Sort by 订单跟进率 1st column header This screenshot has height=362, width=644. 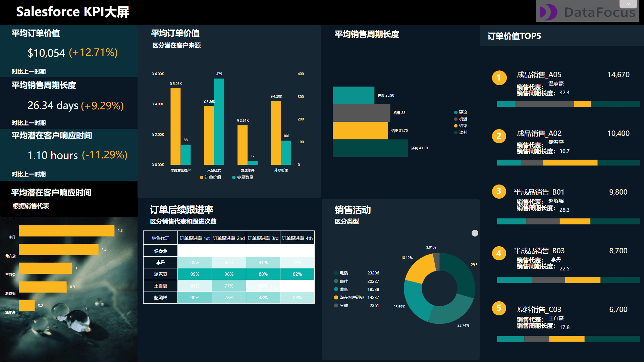[195, 238]
